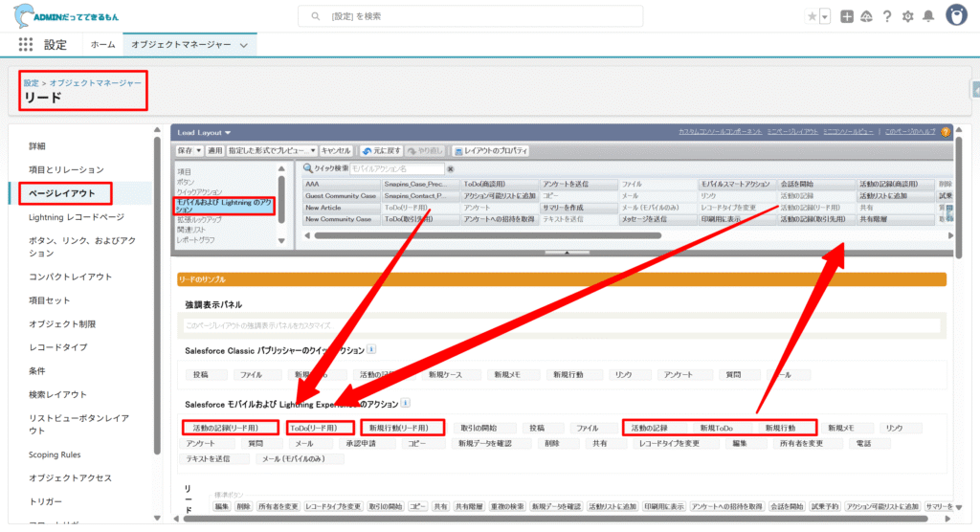The height and width of the screenshot is (532, 980).
Task: Click the 適用 button
Action: [x=215, y=150]
